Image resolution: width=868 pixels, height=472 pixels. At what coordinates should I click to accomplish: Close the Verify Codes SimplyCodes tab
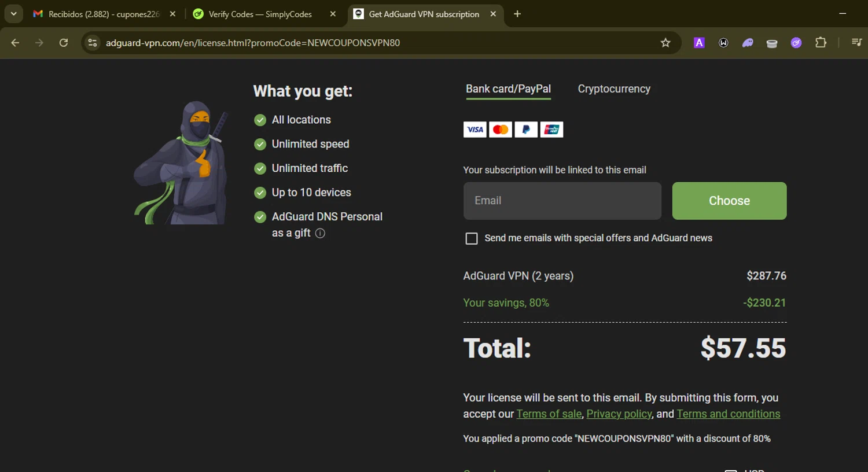[333, 14]
